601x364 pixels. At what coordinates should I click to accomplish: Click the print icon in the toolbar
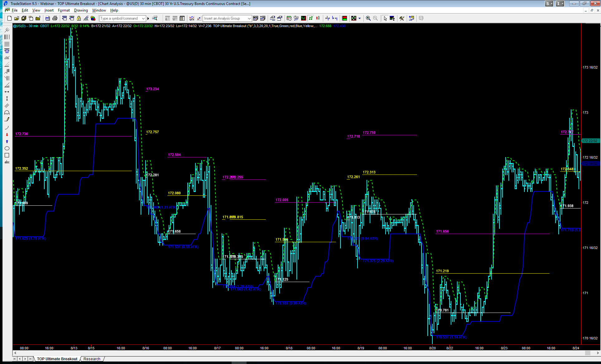tap(55, 18)
